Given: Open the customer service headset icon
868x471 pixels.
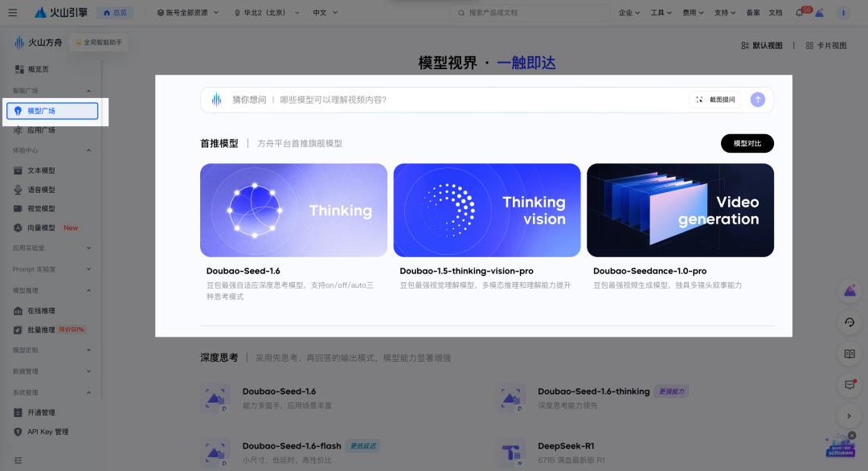Looking at the screenshot, I should (850, 322).
